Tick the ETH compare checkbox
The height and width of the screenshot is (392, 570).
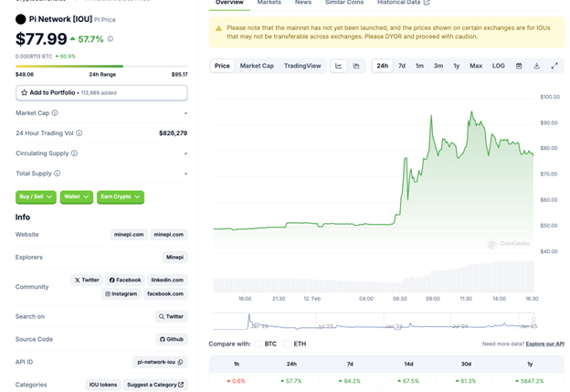point(287,344)
